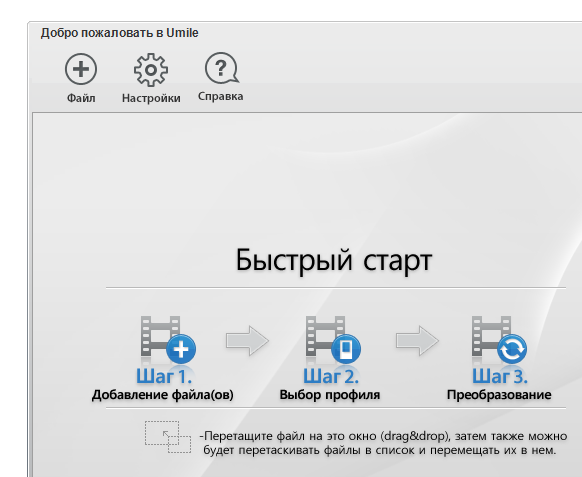Screen dimensions: 582x477
Task: Open Настройки gear icon
Action: [x=151, y=70]
